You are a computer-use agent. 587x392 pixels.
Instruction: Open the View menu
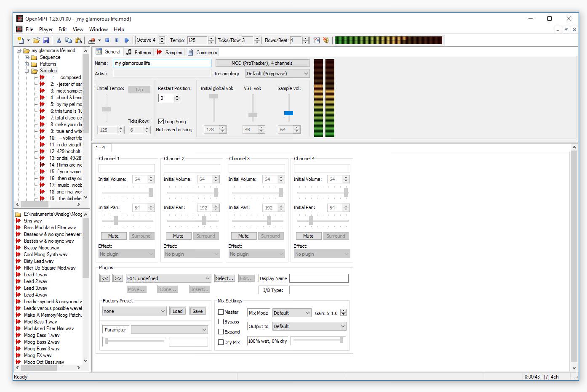[78, 29]
